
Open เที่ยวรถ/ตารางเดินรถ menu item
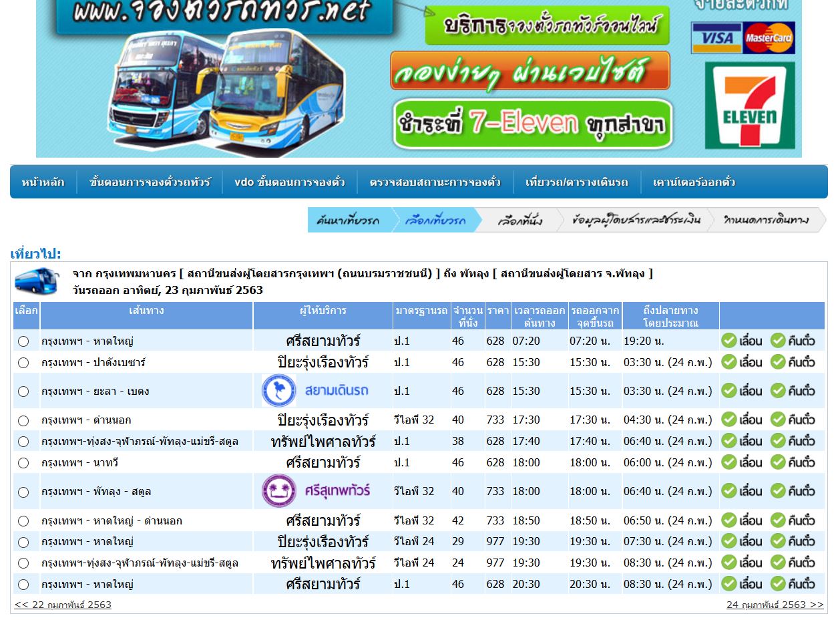pyautogui.click(x=577, y=182)
